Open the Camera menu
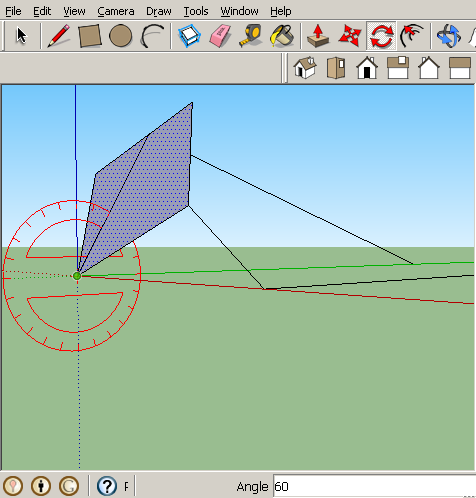The image size is (476, 498). (116, 11)
